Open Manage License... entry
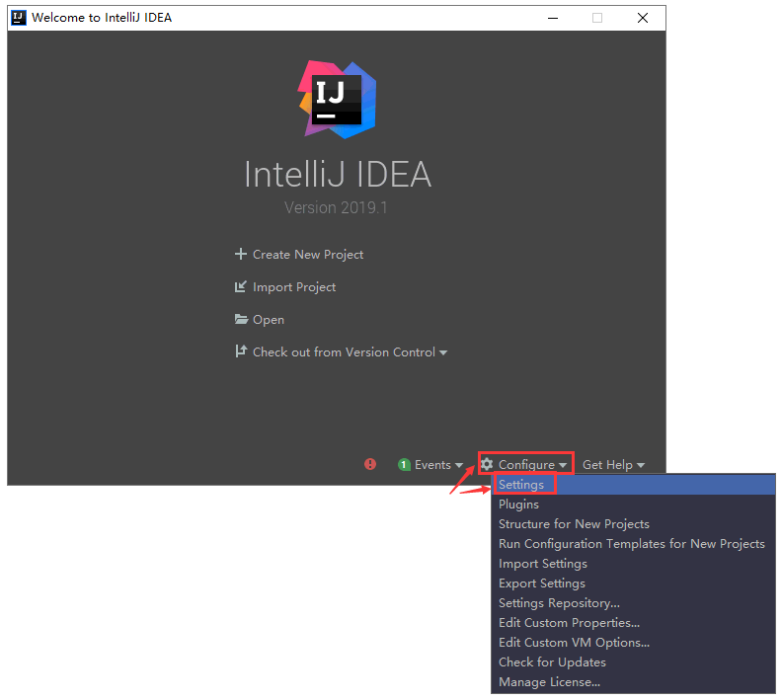 633,682
